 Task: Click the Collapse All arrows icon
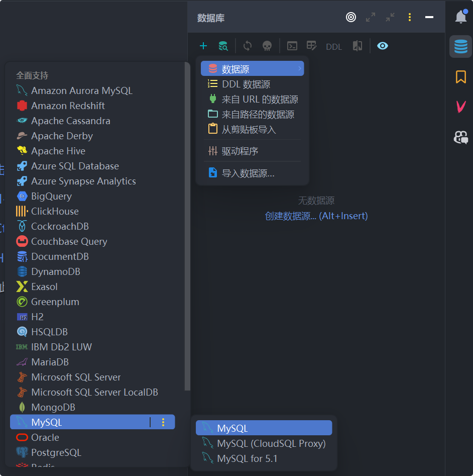pos(390,17)
